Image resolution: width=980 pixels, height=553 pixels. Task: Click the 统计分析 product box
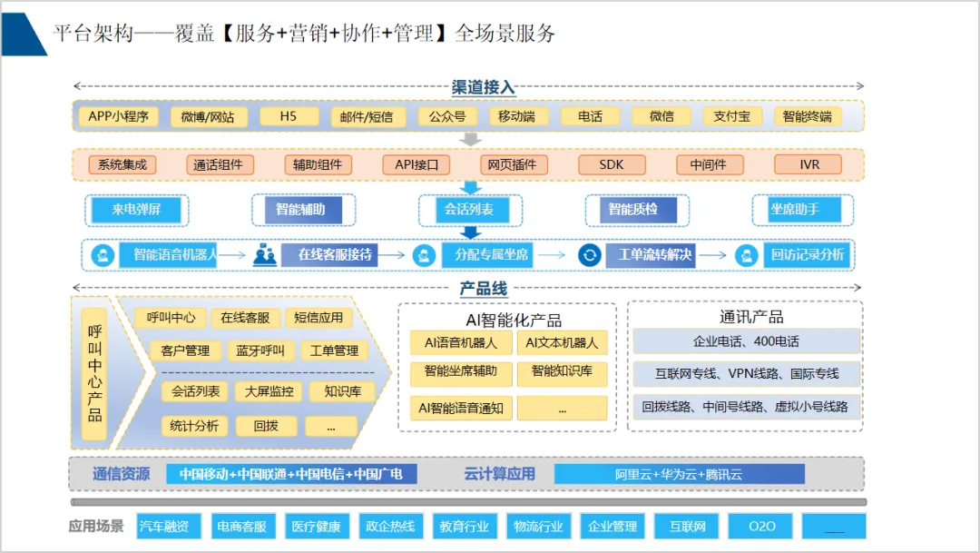pos(194,426)
